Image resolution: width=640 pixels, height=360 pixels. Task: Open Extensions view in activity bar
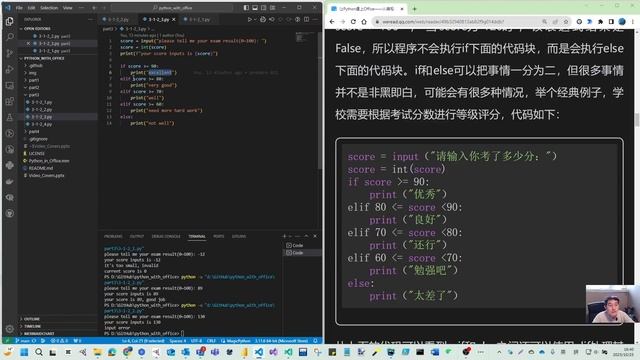point(9,101)
